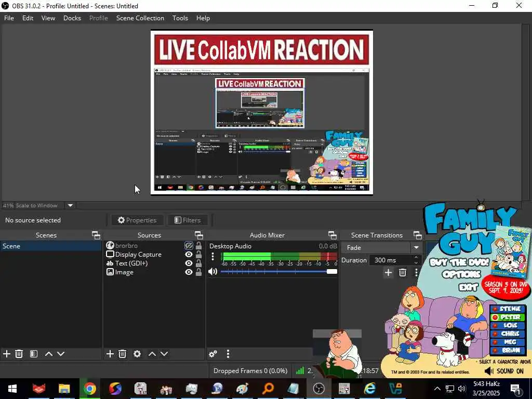Lock the Display Capture source
The height and width of the screenshot is (399, 532).
coord(198,255)
